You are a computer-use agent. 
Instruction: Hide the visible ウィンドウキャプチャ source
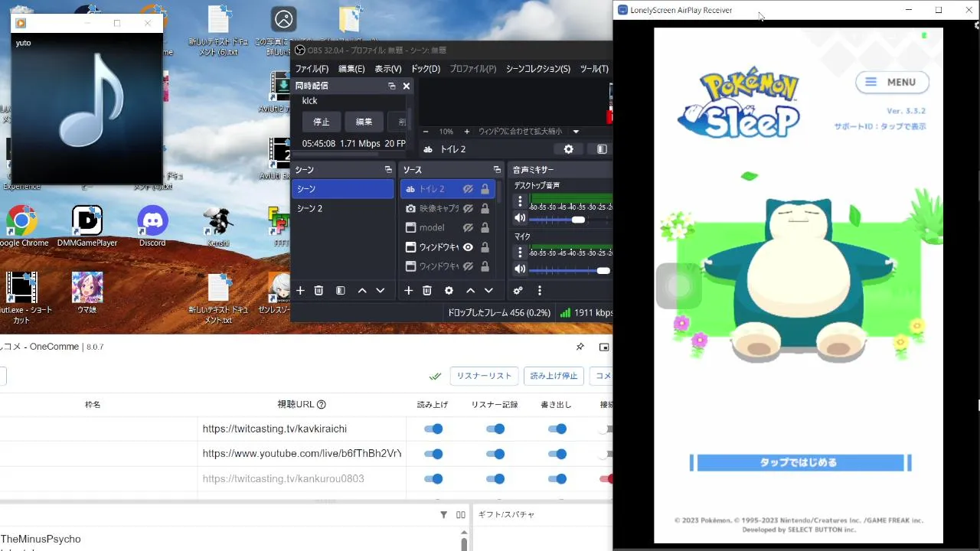tap(468, 247)
